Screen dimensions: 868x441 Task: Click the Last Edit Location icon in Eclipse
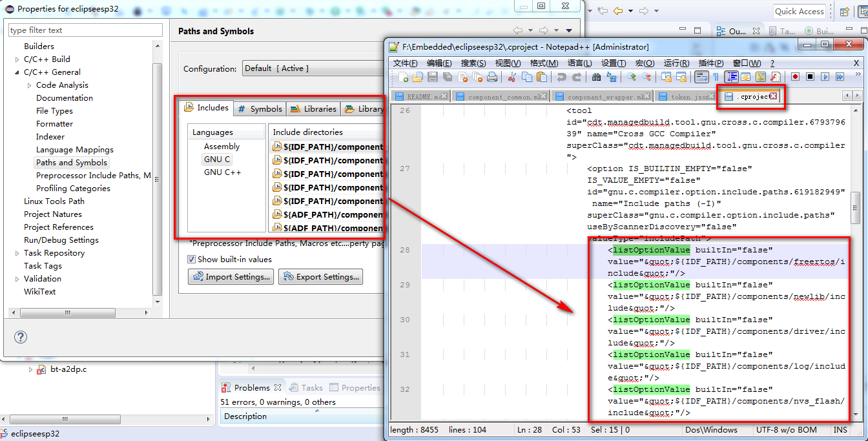(603, 10)
